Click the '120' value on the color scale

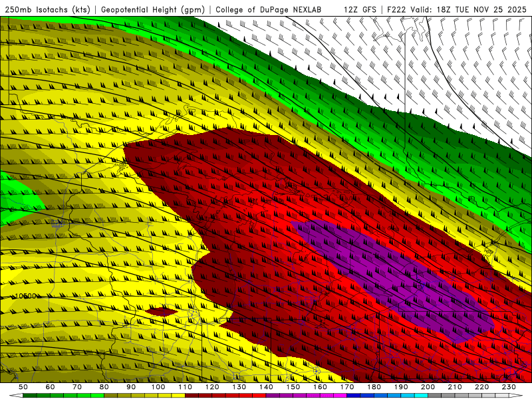pyautogui.click(x=212, y=387)
